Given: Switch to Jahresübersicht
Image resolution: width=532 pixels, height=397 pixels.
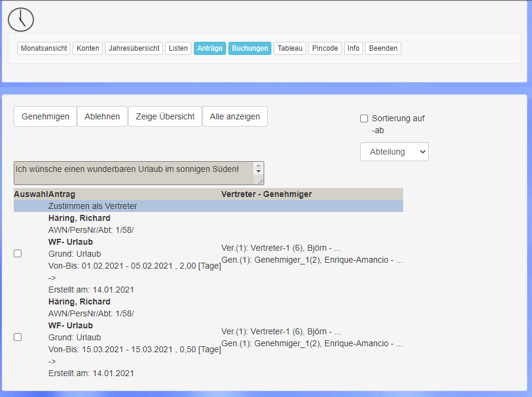Looking at the screenshot, I should point(134,48).
